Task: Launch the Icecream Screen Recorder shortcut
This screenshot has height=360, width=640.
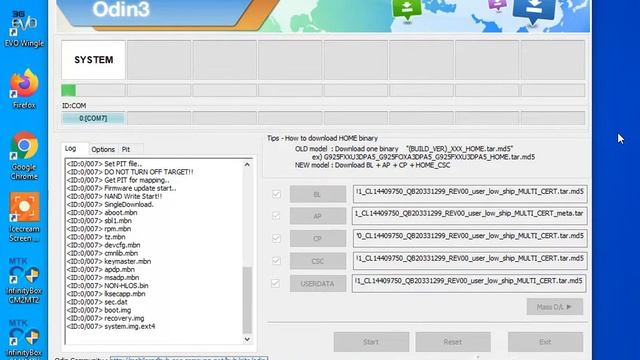Action: pyautogui.click(x=24, y=217)
